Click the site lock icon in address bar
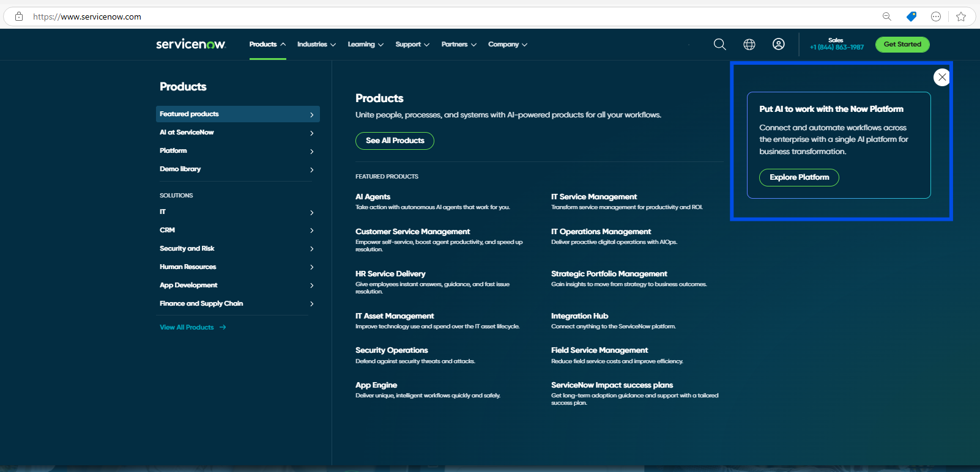The height and width of the screenshot is (472, 980). pos(19,17)
